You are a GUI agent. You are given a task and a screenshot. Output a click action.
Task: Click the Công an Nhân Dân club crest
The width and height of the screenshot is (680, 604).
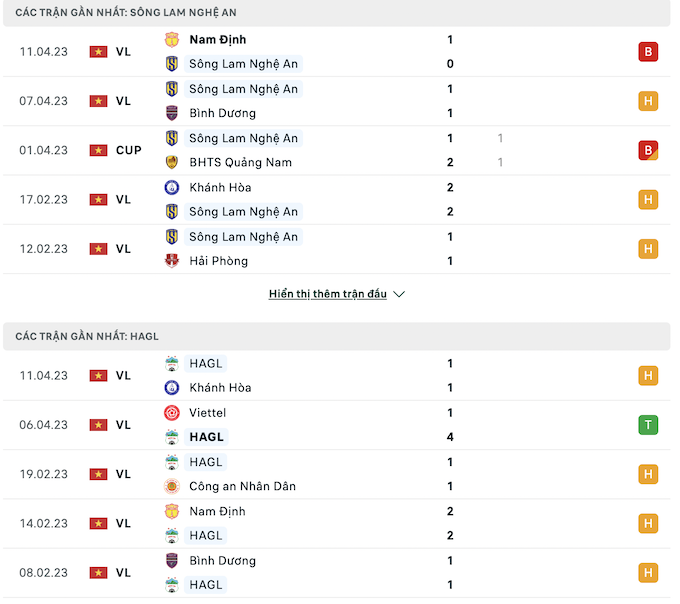click(172, 487)
